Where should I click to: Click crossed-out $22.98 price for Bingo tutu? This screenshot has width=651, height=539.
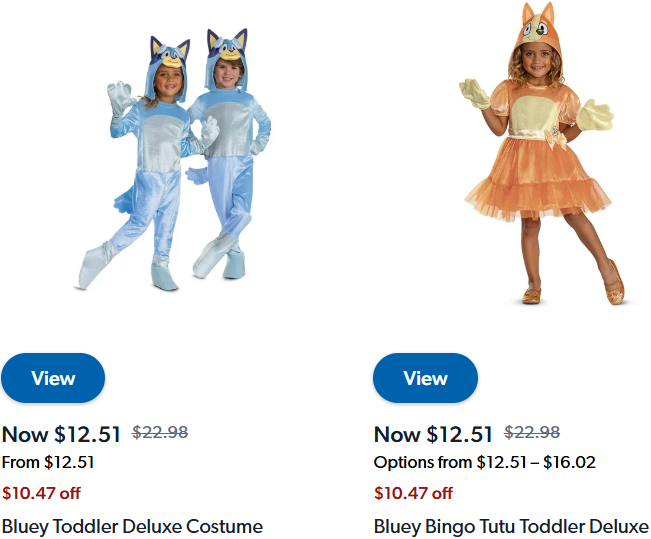pyautogui.click(x=532, y=432)
